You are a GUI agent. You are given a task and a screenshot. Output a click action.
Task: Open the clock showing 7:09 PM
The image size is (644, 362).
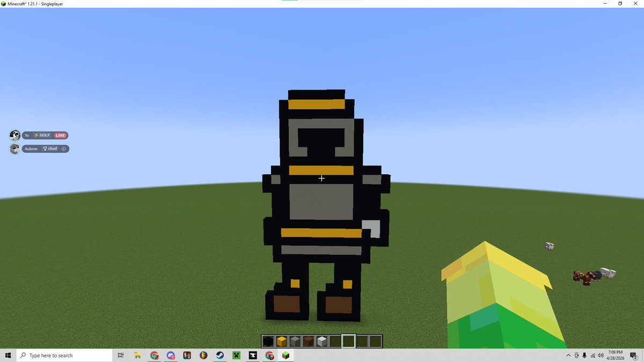615,355
